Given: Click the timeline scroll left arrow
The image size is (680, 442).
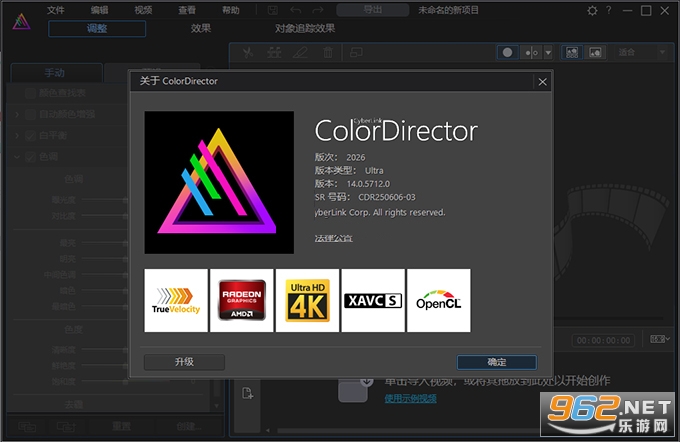Looking at the screenshot, I should coord(268,430).
